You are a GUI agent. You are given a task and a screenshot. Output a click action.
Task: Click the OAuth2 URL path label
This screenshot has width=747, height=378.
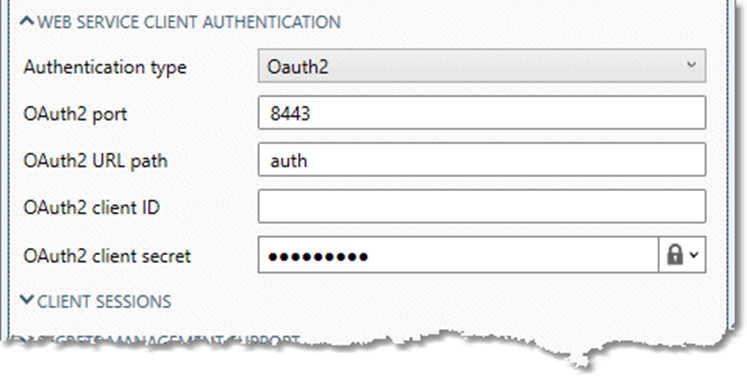[x=95, y=161]
